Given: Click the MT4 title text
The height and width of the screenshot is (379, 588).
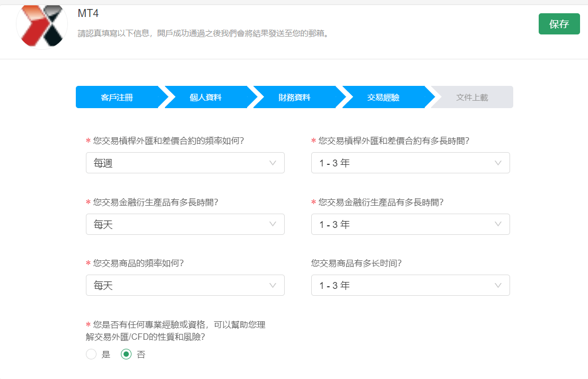Looking at the screenshot, I should (88, 14).
